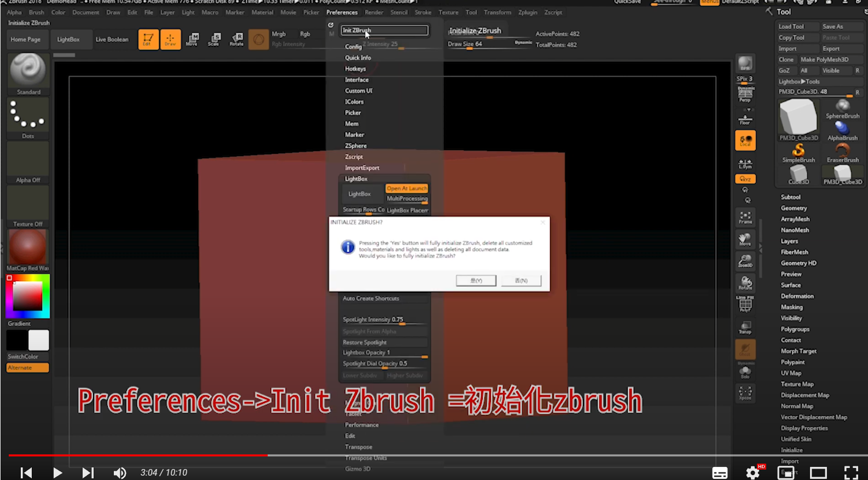
Task: Activate the Scale tool in top shelf
Action: tap(214, 39)
